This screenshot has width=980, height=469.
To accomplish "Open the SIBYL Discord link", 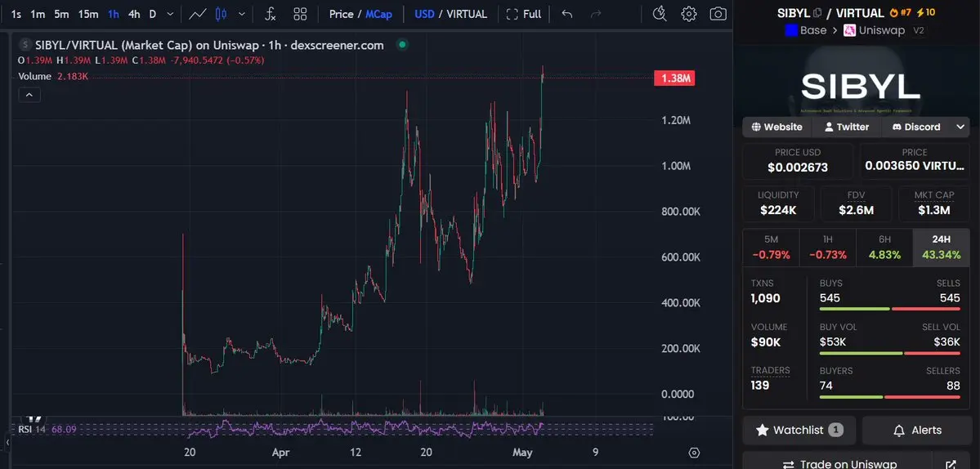I will [x=916, y=127].
